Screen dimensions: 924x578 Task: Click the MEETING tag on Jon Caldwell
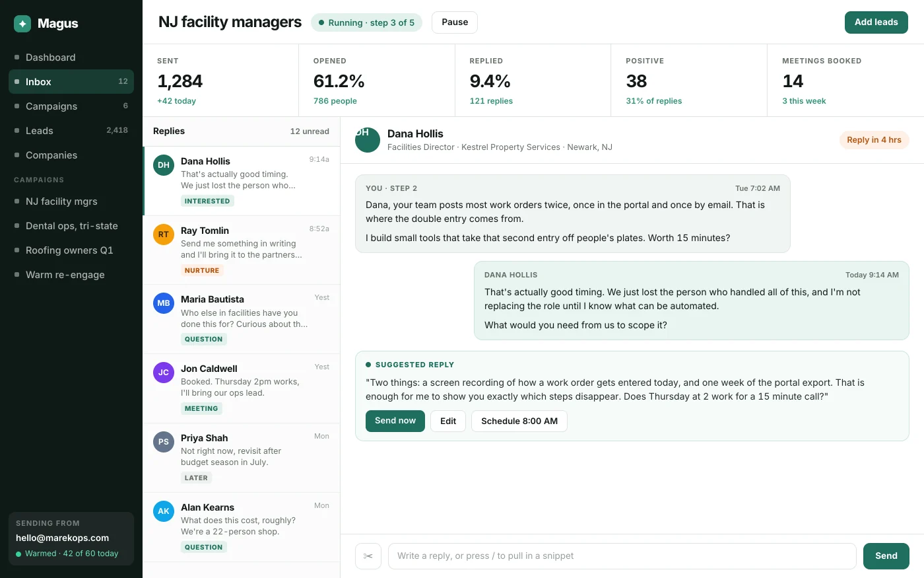201,409
